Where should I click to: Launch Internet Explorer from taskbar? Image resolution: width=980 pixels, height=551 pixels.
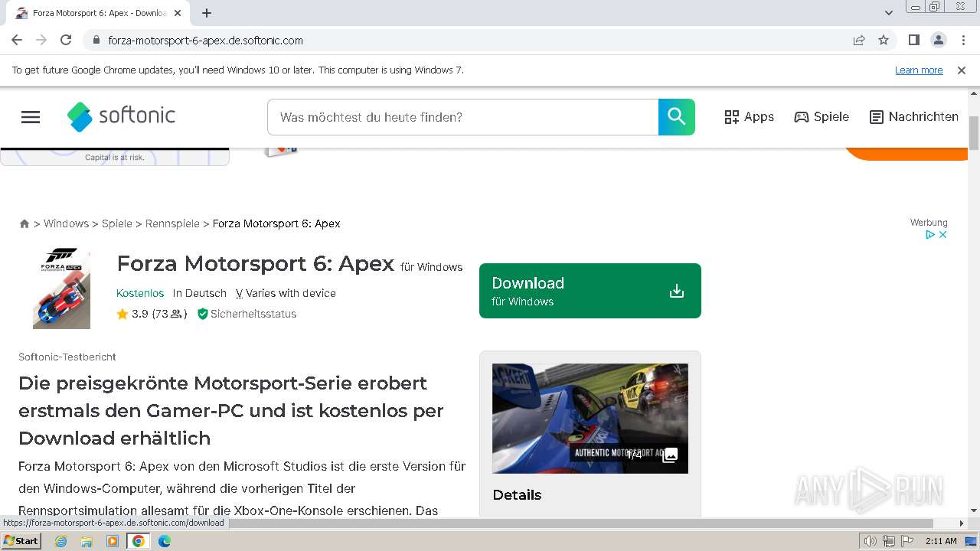61,541
